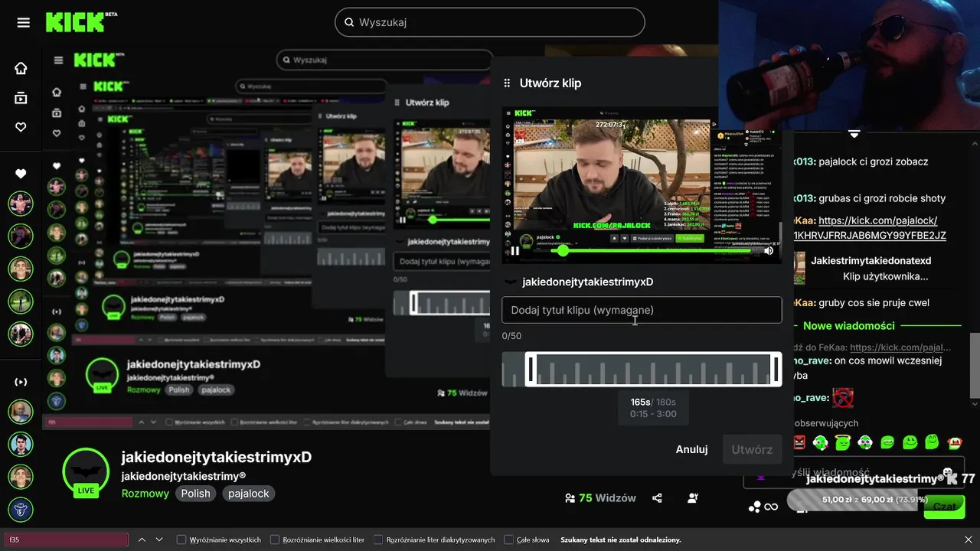Screen dimensions: 980x551
Task: Jump to Nowe wiadomości in chat
Action: 848,325
